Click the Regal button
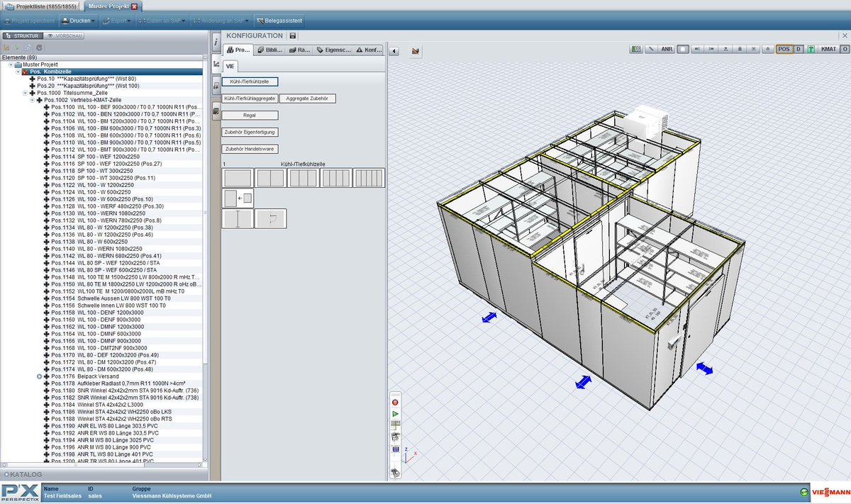 pyautogui.click(x=250, y=115)
